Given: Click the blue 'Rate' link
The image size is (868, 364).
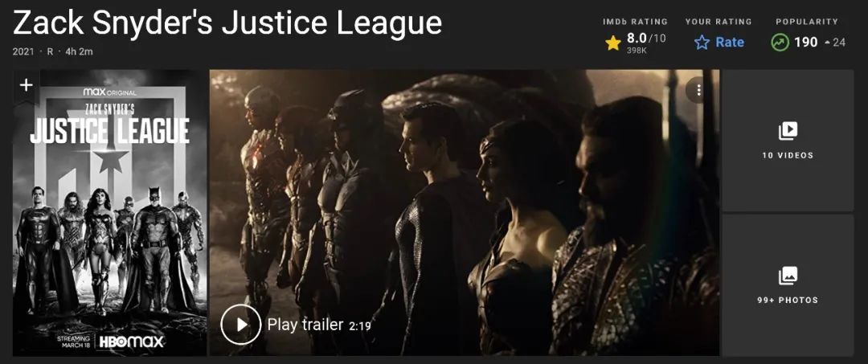Looking at the screenshot, I should click(730, 43).
